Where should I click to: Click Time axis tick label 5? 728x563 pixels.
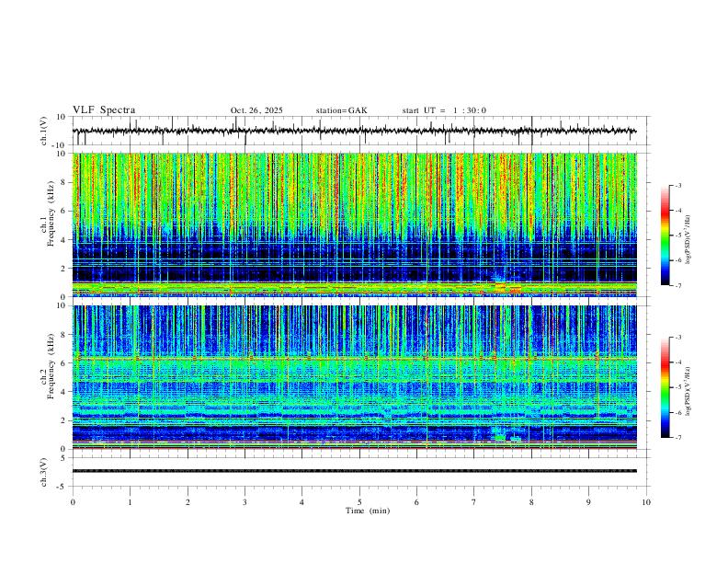(x=359, y=502)
